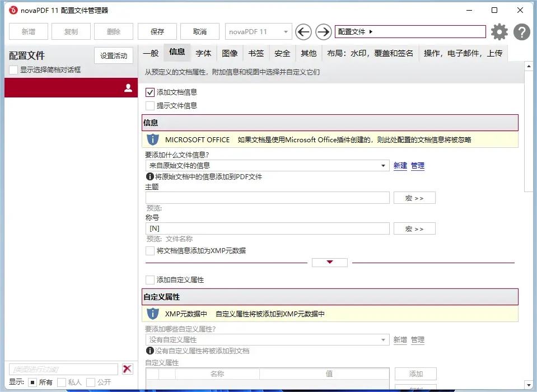Click the 新建 link beside file info dropdown
Viewport: 537px width, 392px height.
click(x=400, y=166)
